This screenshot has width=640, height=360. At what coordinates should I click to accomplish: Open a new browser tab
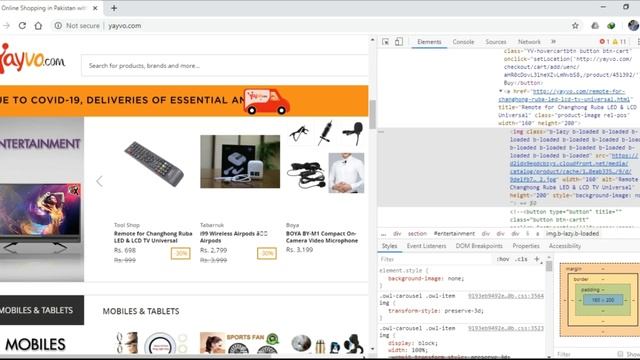point(114,8)
